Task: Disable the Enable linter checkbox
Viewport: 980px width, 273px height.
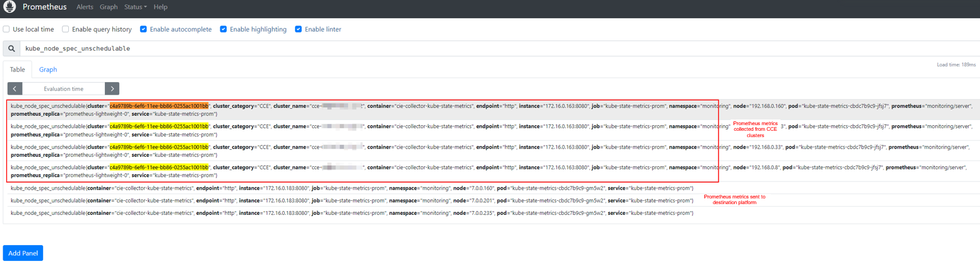Action: (x=299, y=29)
